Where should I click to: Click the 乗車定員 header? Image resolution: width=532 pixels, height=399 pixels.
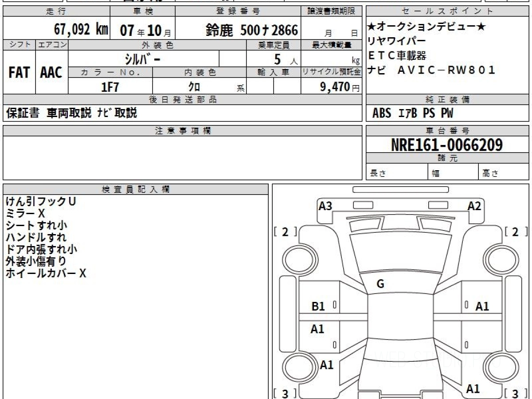[x=274, y=45]
